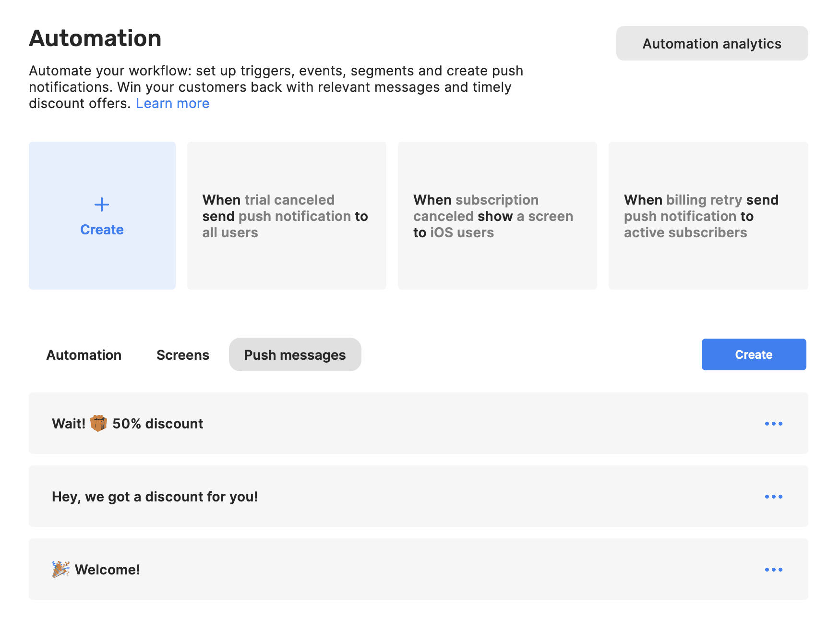This screenshot has height=634, width=840.
Task: Select the trial canceled automation template
Action: click(x=286, y=216)
